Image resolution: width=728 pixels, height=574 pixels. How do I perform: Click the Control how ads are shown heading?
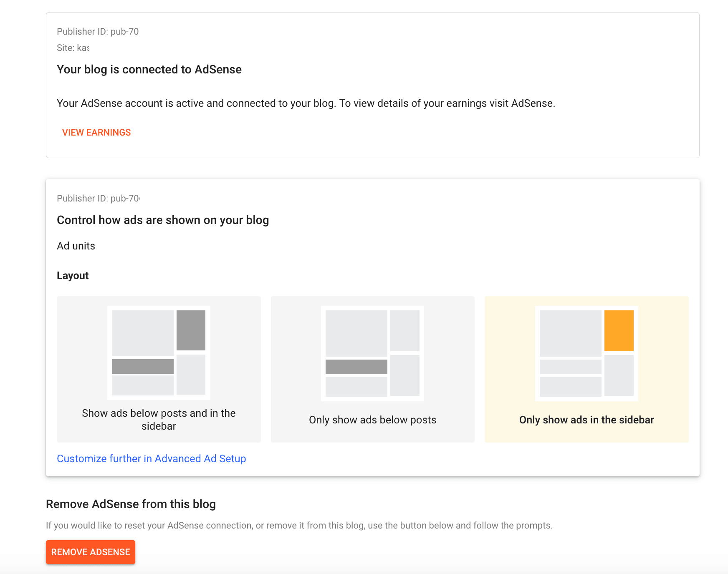click(x=163, y=220)
